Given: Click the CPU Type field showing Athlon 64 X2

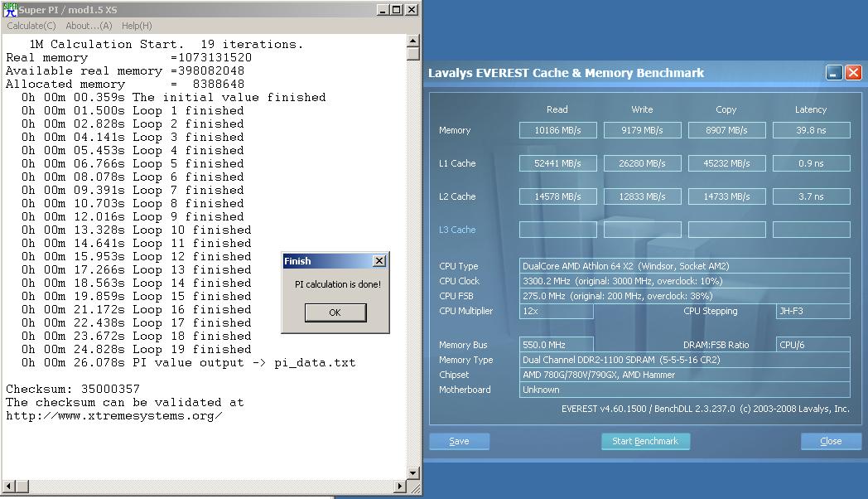Looking at the screenshot, I should tap(685, 266).
